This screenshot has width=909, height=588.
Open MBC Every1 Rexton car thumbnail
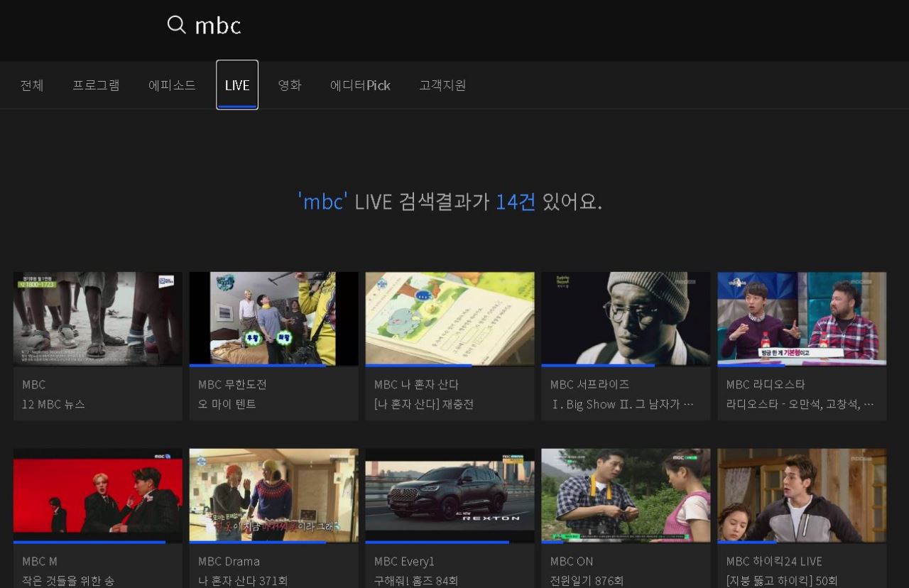pyautogui.click(x=450, y=495)
